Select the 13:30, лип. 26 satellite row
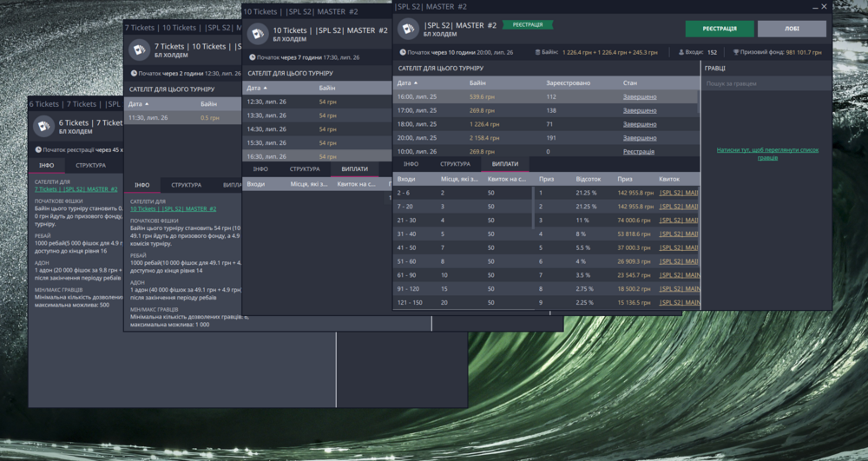The image size is (868, 461). (x=317, y=115)
